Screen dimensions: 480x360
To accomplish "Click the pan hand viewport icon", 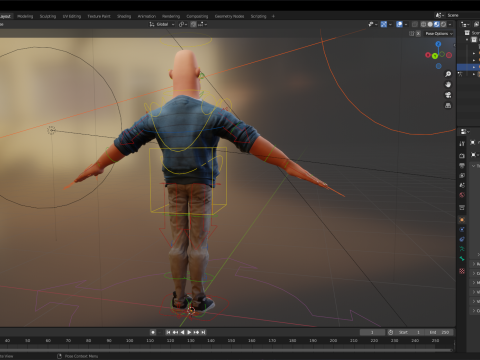I will (x=448, y=84).
